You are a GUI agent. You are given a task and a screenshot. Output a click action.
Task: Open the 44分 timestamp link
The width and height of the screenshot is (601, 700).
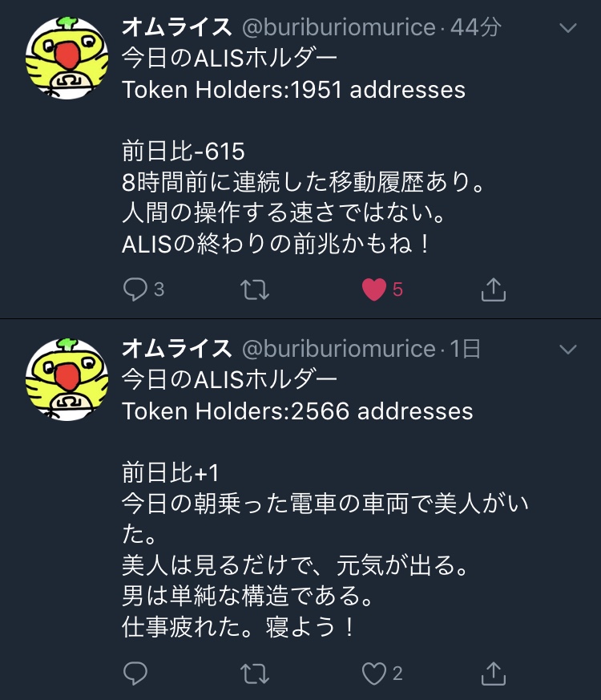pos(476,27)
